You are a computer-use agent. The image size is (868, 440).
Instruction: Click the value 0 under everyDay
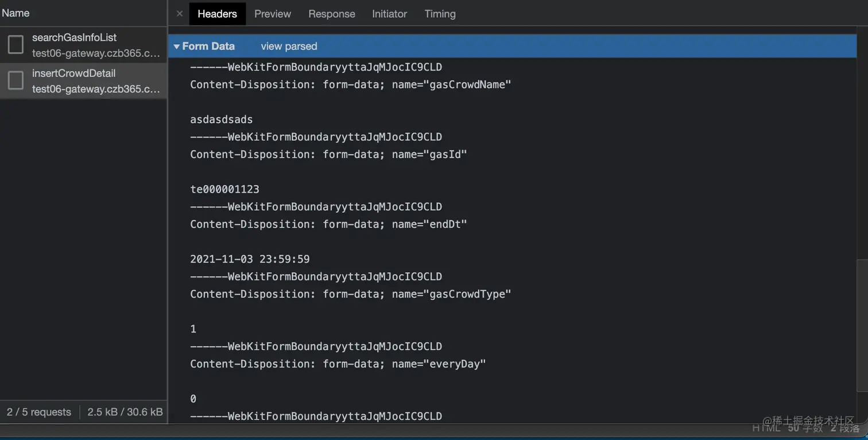[193, 399]
